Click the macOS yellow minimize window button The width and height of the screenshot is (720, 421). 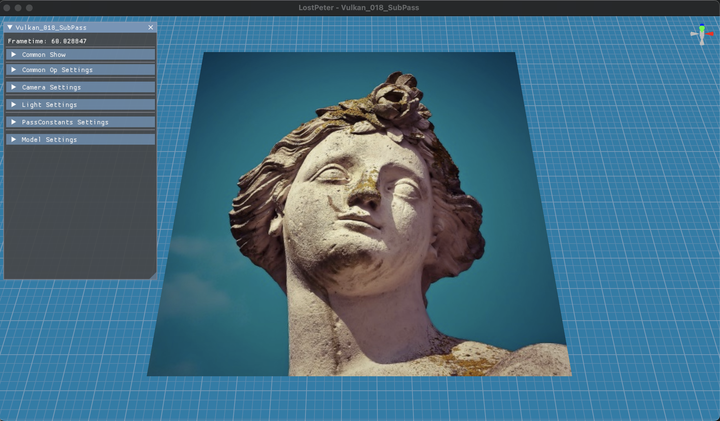pyautogui.click(x=18, y=8)
